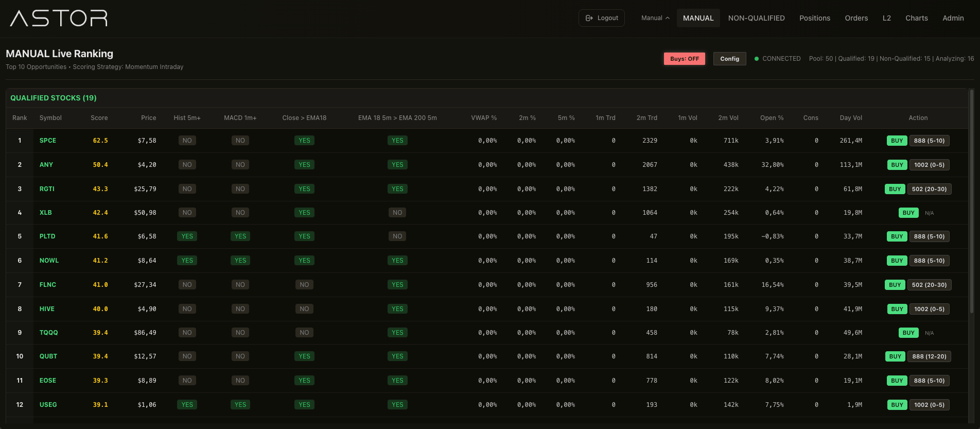Select the 502 (20-30) preset for FLNC
Screen dimensions: 980x429
(x=929, y=285)
